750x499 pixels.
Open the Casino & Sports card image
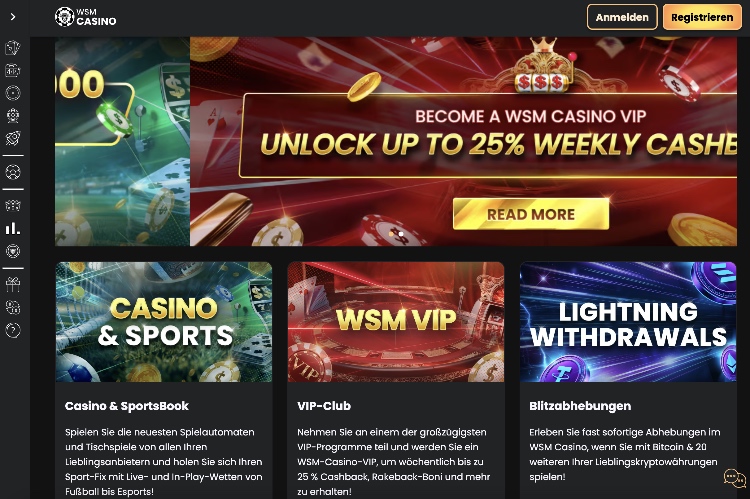[164, 322]
